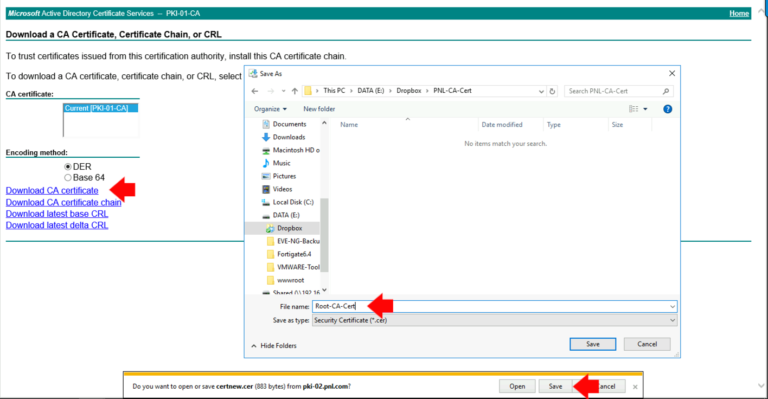Image resolution: width=768 pixels, height=399 pixels.
Task: Select the Base 64 encoding radio button
Action: pos(68,178)
